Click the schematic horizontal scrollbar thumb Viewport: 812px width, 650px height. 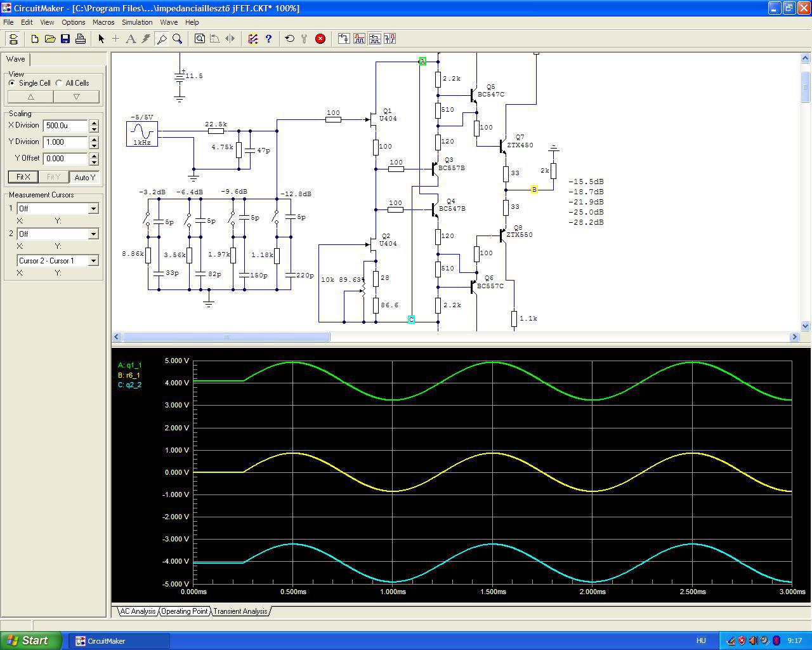point(226,337)
